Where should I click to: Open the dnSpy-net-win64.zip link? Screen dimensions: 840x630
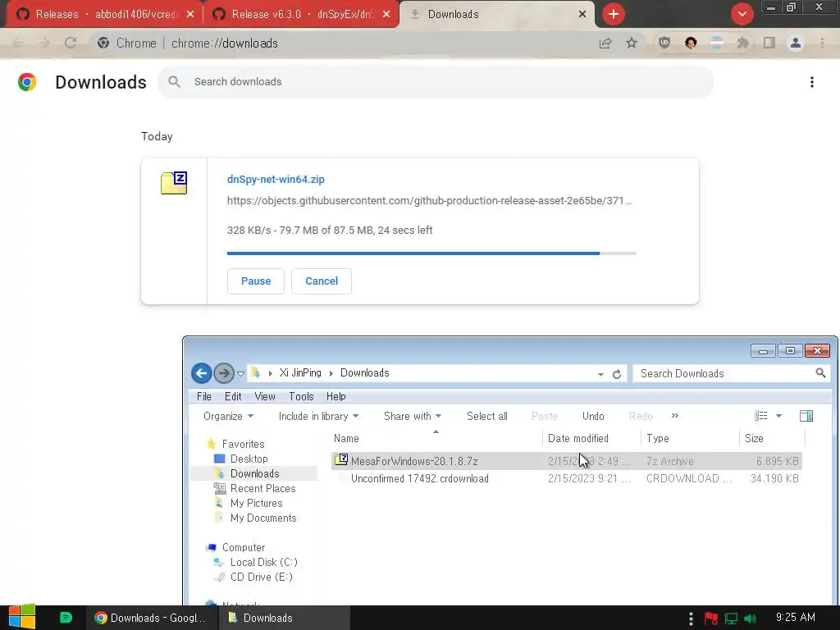click(276, 180)
